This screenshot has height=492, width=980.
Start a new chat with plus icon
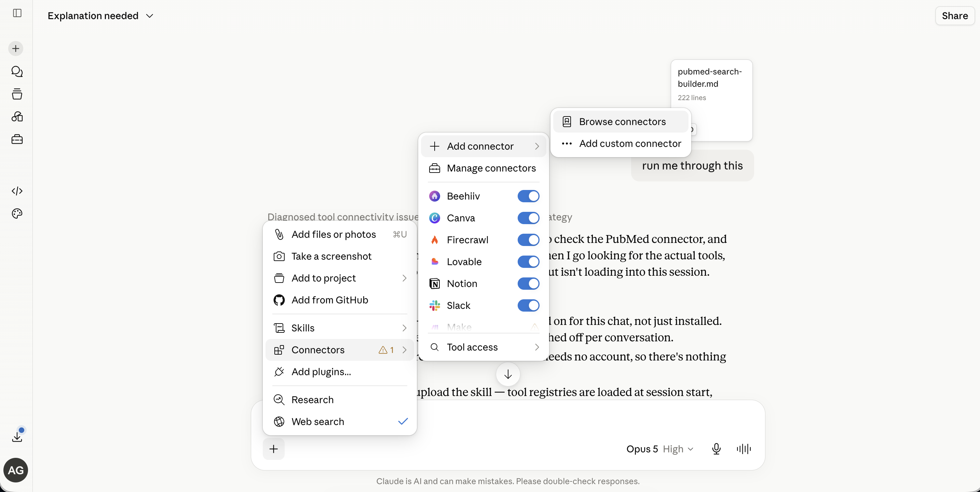[x=16, y=48]
